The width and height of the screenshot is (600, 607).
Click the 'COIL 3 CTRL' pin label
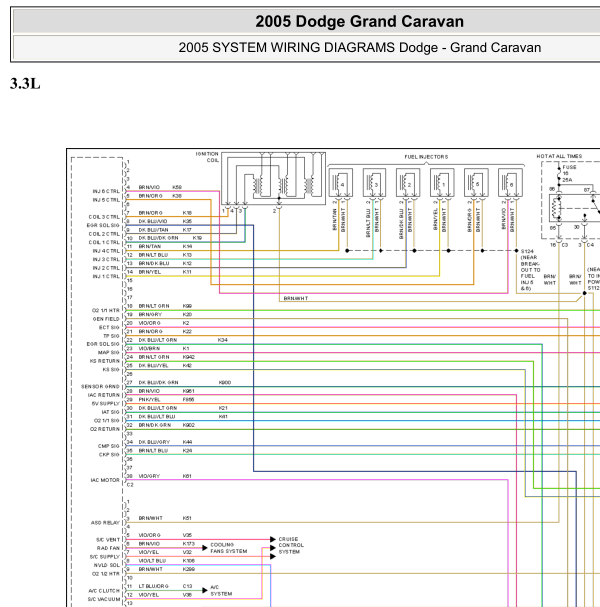[x=104, y=217]
